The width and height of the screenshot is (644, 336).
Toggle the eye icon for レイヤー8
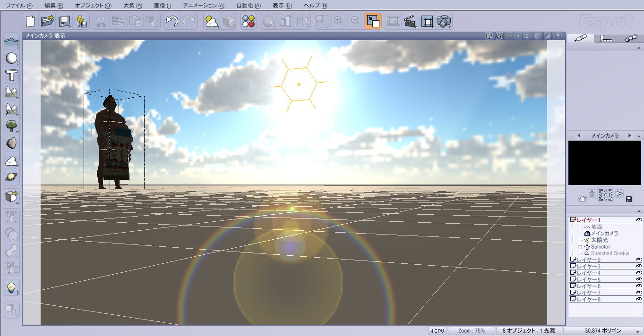(x=639, y=299)
